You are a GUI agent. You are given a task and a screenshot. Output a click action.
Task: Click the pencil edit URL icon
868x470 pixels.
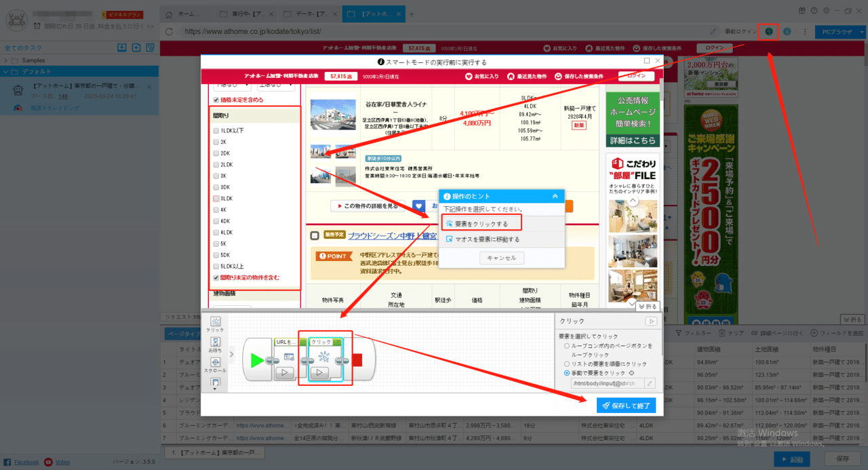(713, 31)
